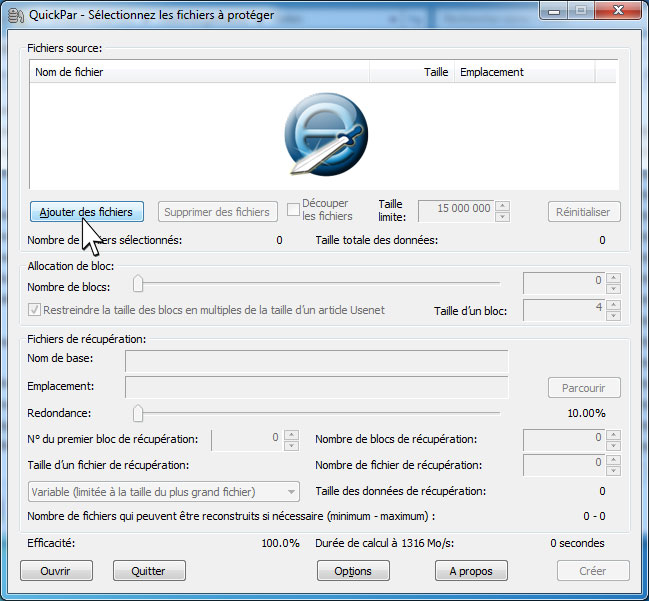The width and height of the screenshot is (649, 601).
Task: Decrease Nombre de blocs de récupération
Action: pyautogui.click(x=613, y=446)
